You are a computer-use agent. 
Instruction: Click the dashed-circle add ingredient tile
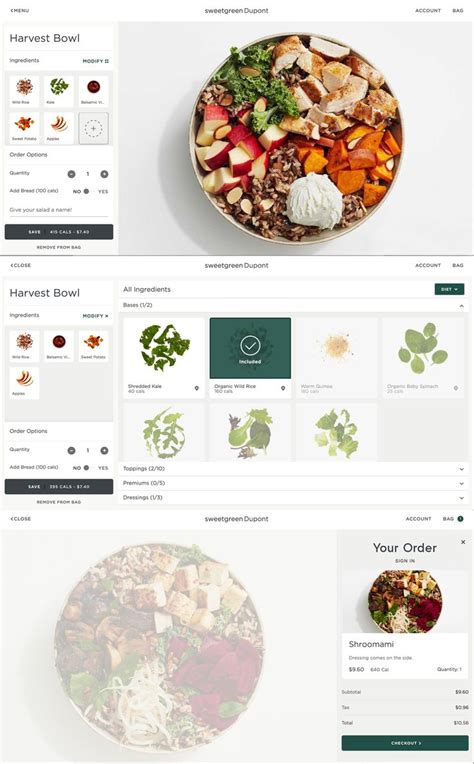[94, 129]
